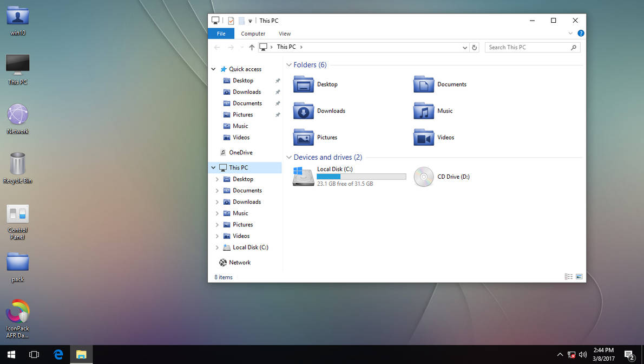Launch Microsoft Edge from taskbar
644x364 pixels.
click(x=58, y=355)
